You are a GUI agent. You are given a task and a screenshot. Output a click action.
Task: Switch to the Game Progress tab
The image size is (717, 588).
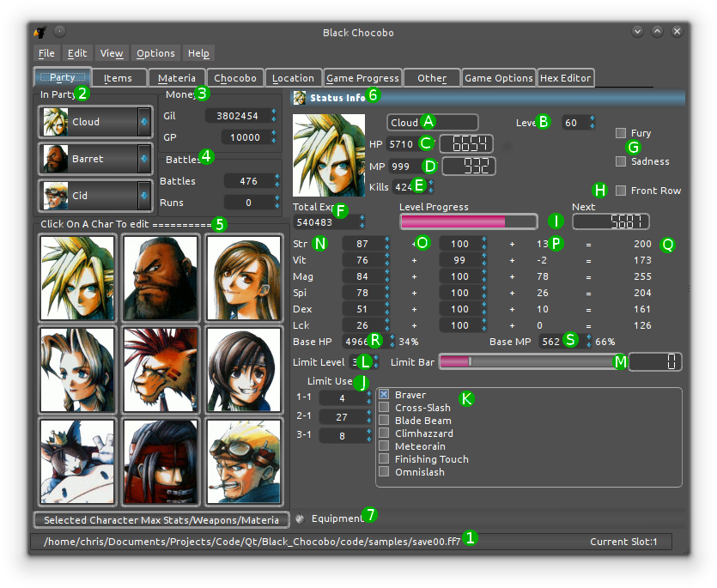pyautogui.click(x=362, y=78)
